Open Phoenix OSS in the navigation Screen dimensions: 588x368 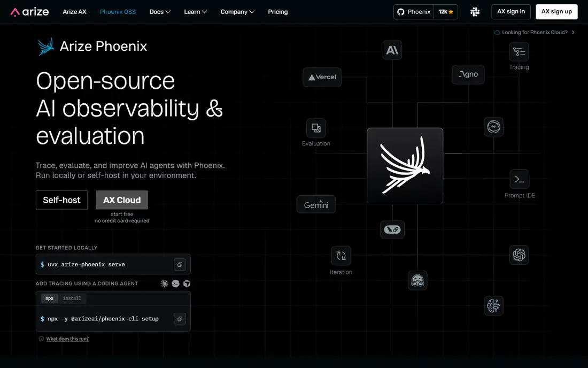pos(118,12)
